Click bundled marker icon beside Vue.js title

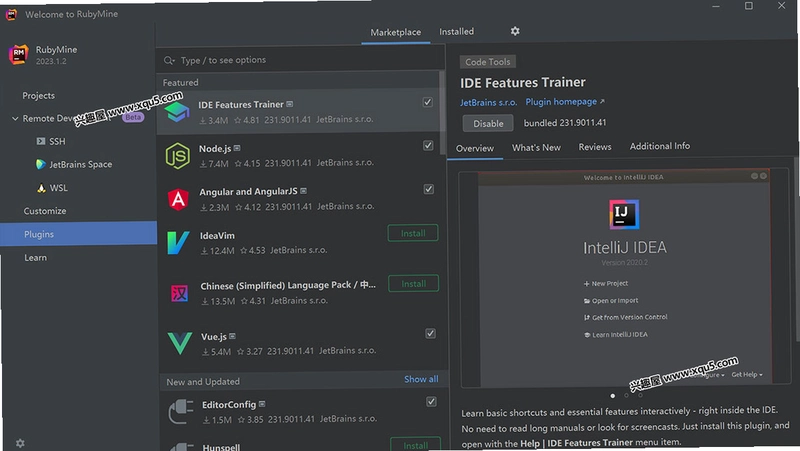(233, 336)
